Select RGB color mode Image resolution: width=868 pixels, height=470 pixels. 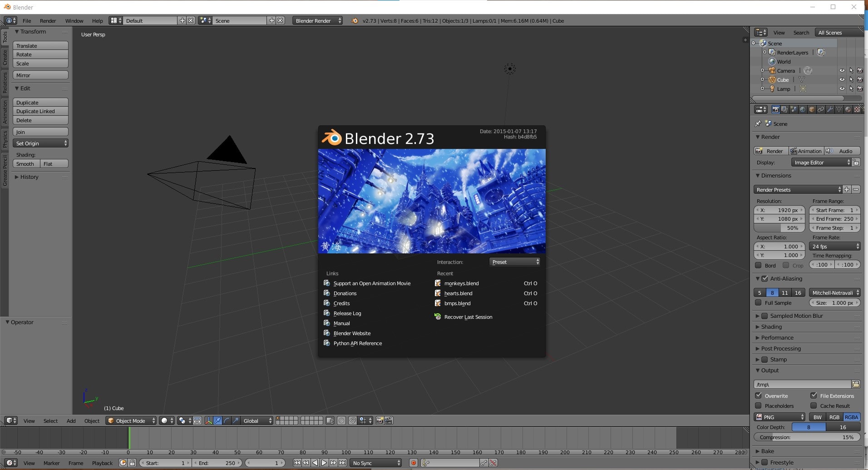click(x=834, y=417)
